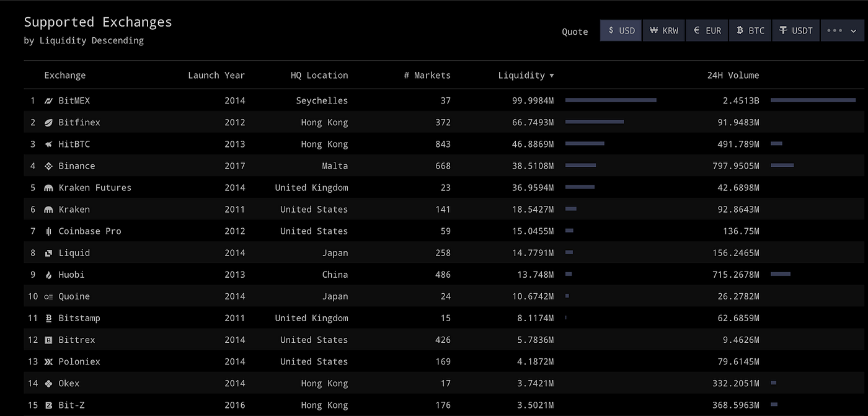Viewport: 868px width, 416px height.
Task: Click the Binance diamond logo icon
Action: (49, 166)
